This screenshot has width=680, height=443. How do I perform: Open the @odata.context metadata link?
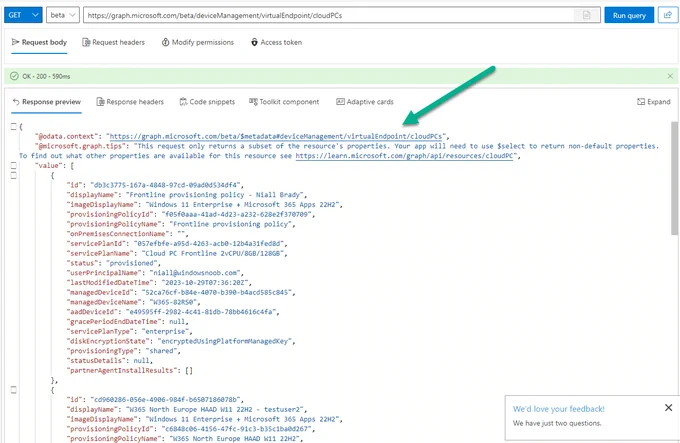(276, 136)
